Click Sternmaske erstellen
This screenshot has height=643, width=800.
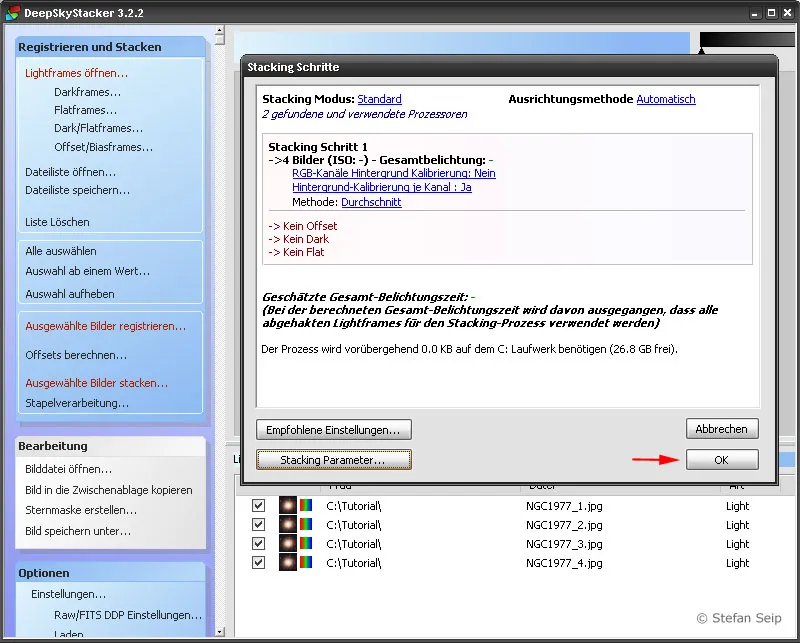click(81, 510)
